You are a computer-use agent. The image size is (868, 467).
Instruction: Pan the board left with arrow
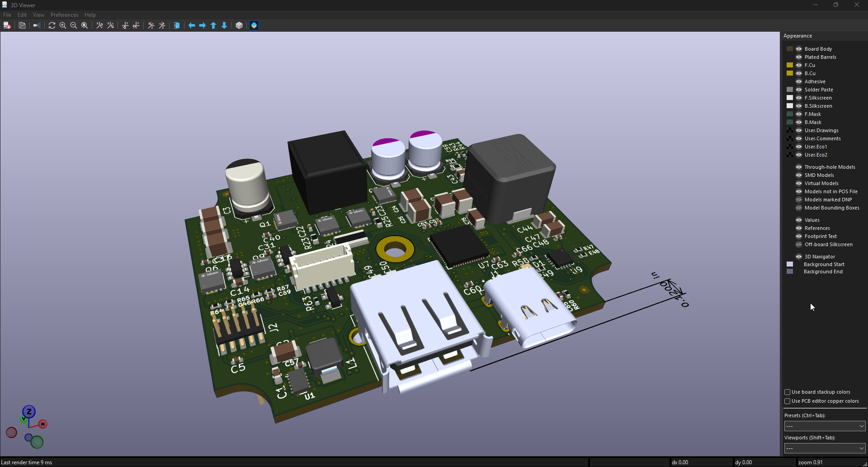[192, 25]
